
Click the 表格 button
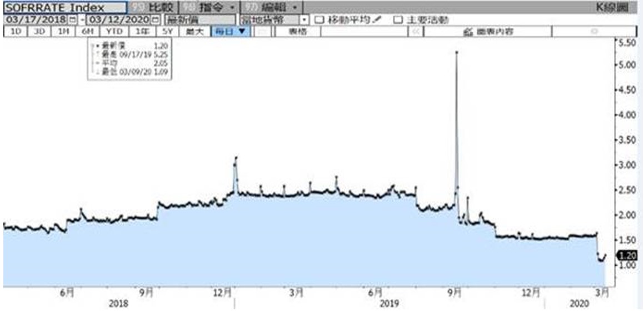click(297, 32)
